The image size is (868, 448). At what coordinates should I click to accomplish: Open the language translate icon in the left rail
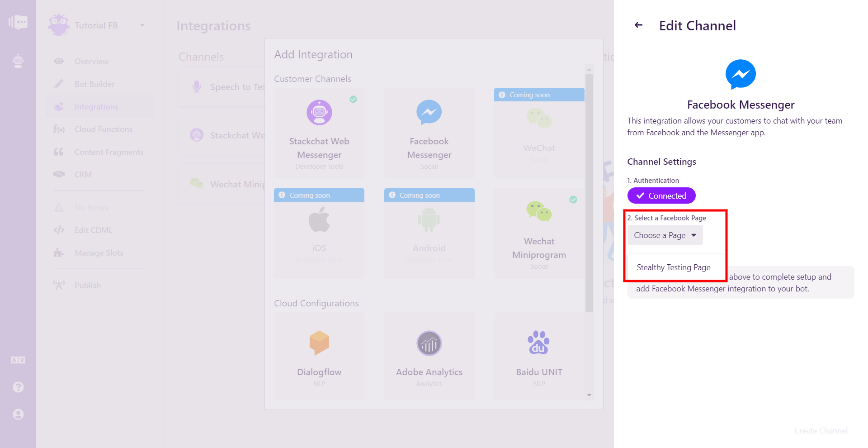tap(18, 360)
